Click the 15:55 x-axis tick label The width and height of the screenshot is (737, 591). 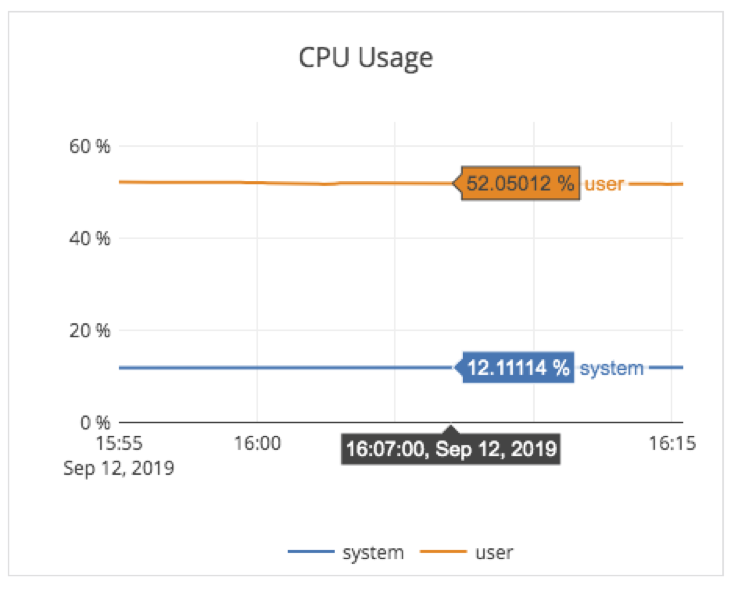118,443
